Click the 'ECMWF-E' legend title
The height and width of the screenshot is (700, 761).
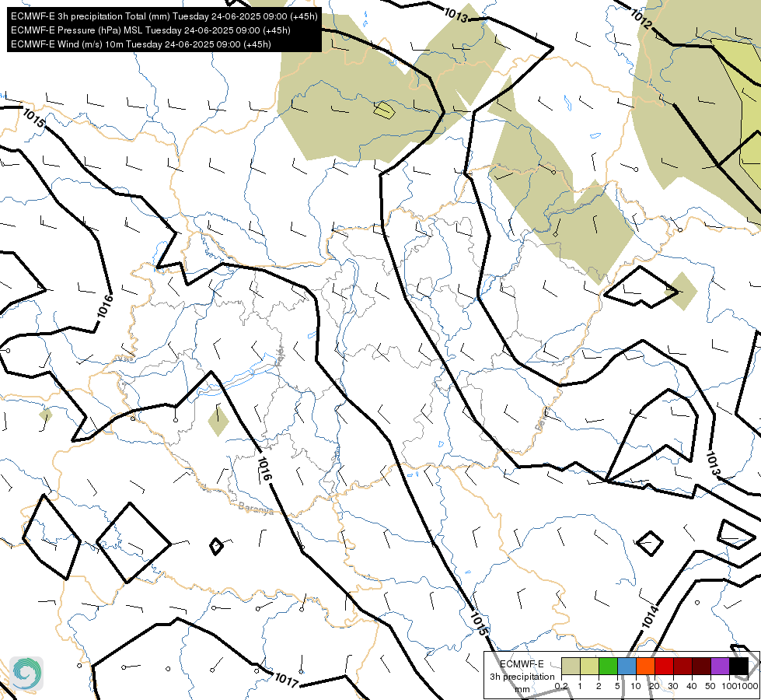click(522, 664)
